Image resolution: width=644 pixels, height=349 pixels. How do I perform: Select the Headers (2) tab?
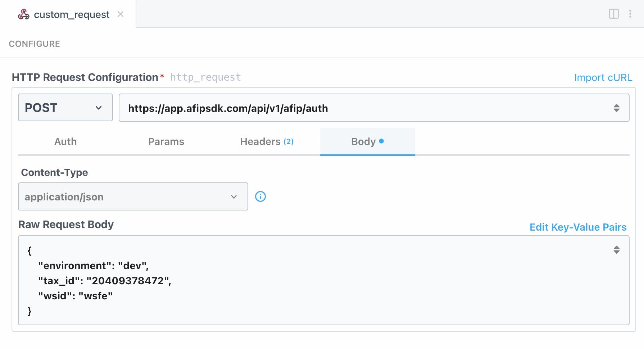tap(267, 142)
